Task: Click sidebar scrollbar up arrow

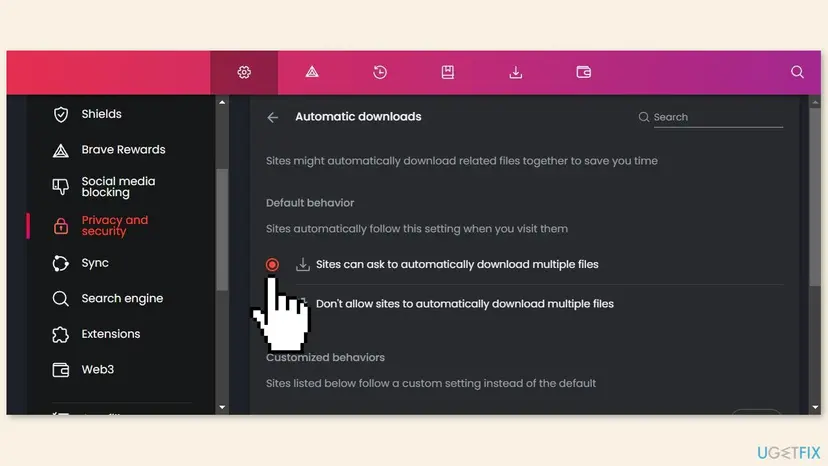Action: 222,102
